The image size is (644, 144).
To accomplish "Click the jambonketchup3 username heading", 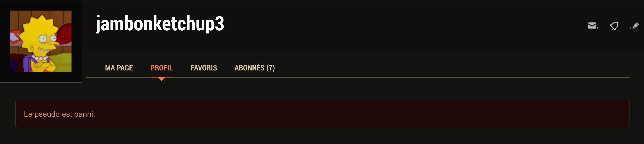I will pos(160,24).
